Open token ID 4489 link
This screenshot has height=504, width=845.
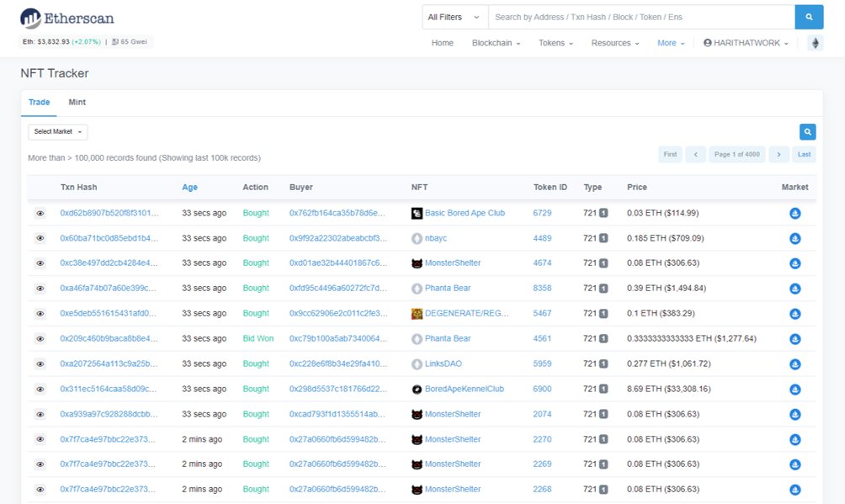pos(542,238)
